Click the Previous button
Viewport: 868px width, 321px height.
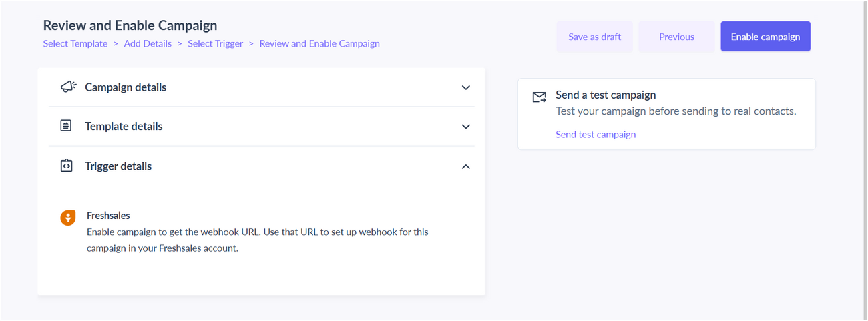click(x=676, y=37)
